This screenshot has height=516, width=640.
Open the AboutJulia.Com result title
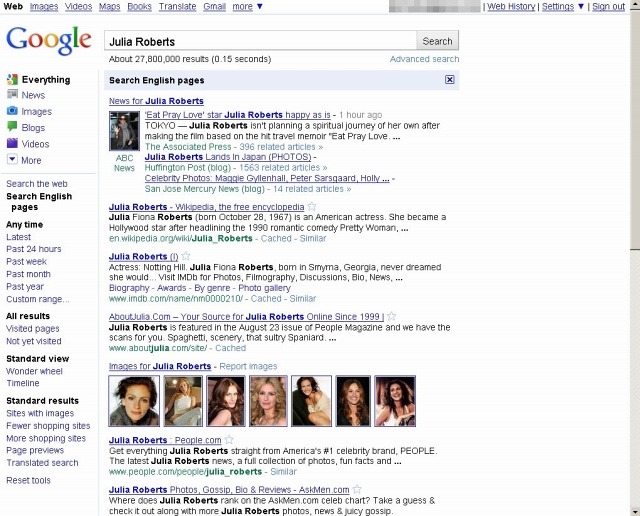coord(246,316)
